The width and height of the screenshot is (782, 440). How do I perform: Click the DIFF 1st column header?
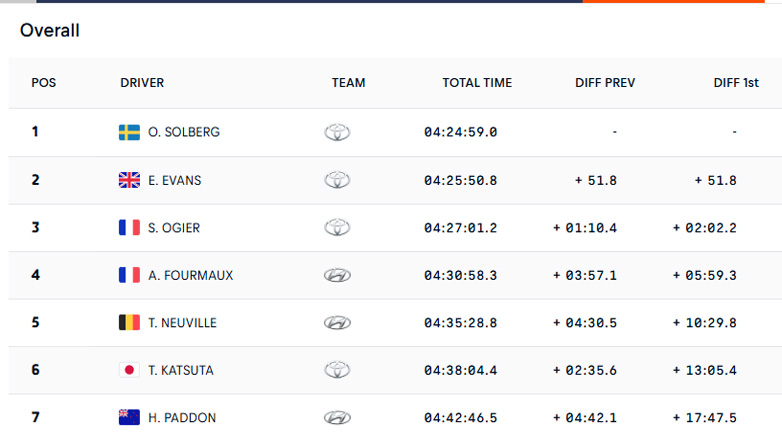click(x=738, y=83)
